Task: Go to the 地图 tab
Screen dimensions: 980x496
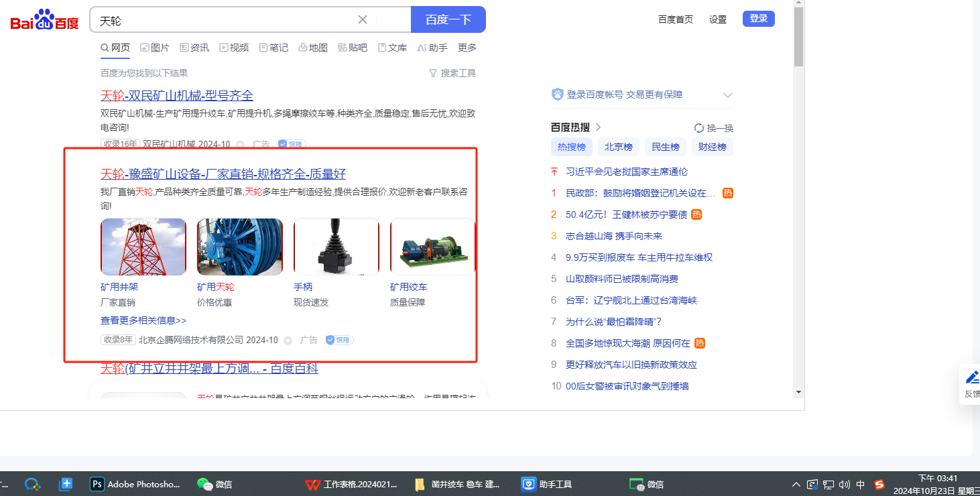Action: [x=313, y=48]
